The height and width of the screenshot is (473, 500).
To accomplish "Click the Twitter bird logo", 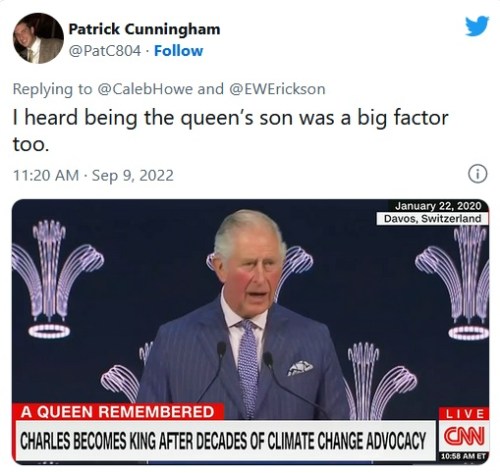I will [477, 26].
